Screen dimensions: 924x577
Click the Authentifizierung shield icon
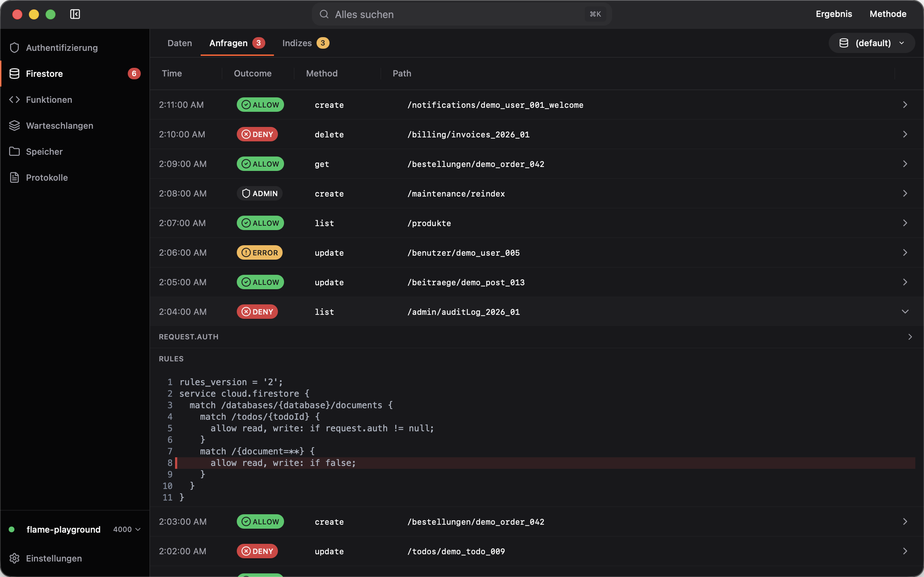(14, 48)
